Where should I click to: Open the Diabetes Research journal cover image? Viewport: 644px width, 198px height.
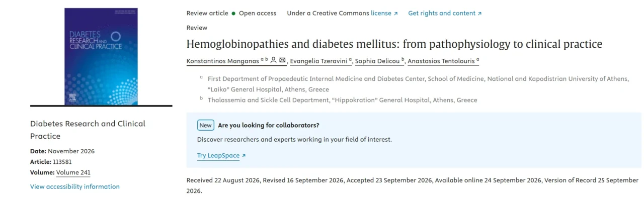coord(101,56)
